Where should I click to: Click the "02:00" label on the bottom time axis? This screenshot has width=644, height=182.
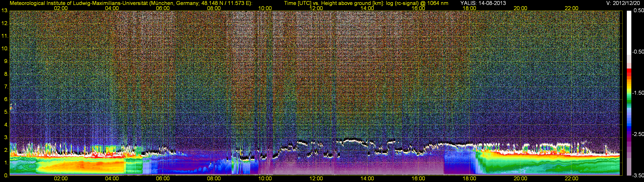61,179
